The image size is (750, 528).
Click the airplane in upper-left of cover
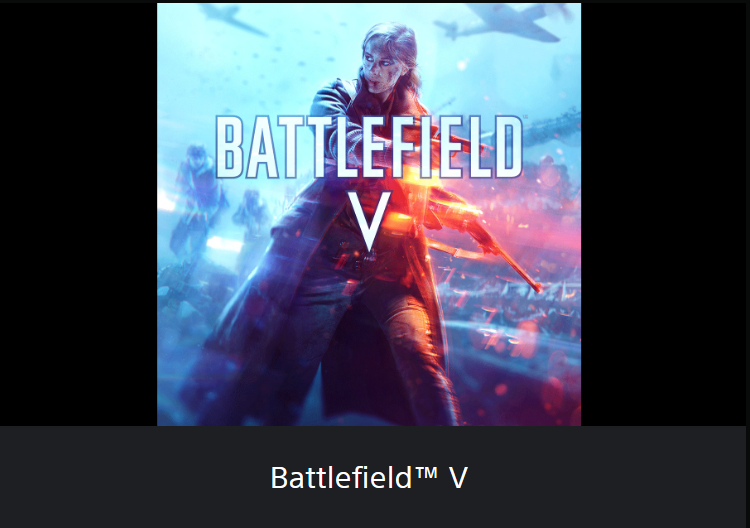(x=233, y=20)
